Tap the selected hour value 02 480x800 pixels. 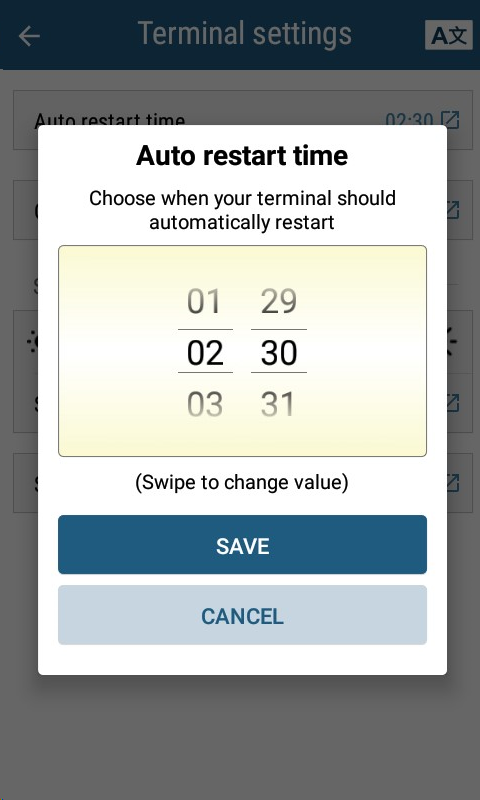tap(205, 353)
